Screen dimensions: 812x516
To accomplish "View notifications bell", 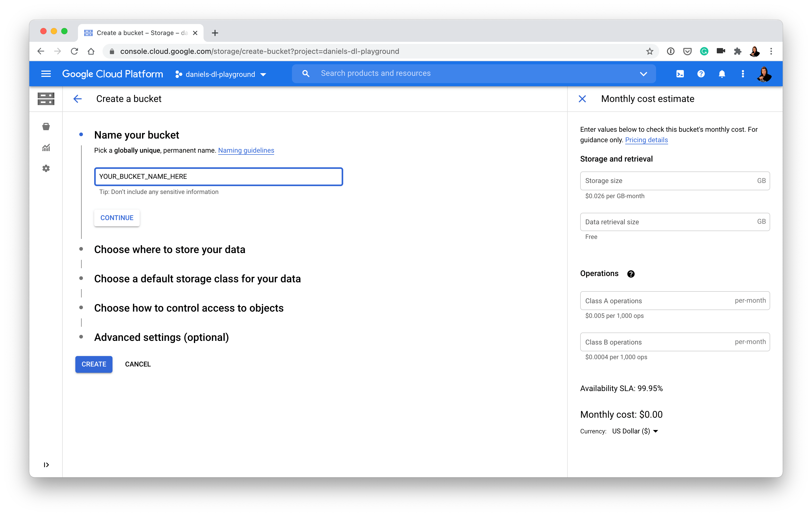I will pos(722,73).
